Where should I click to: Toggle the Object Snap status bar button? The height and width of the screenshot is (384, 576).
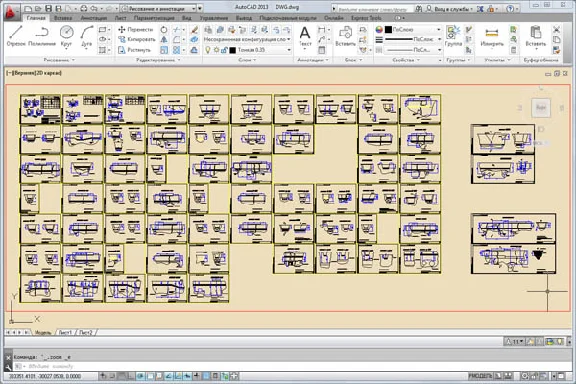click(150, 376)
